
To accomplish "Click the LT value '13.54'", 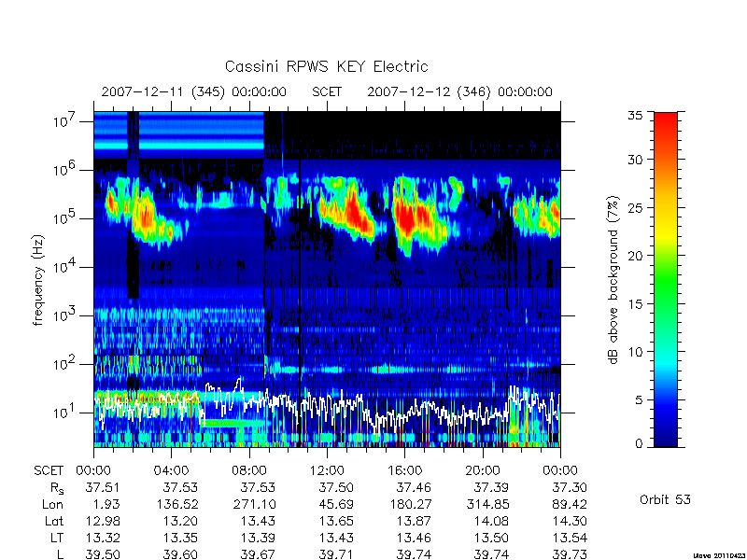I will coord(570,539).
